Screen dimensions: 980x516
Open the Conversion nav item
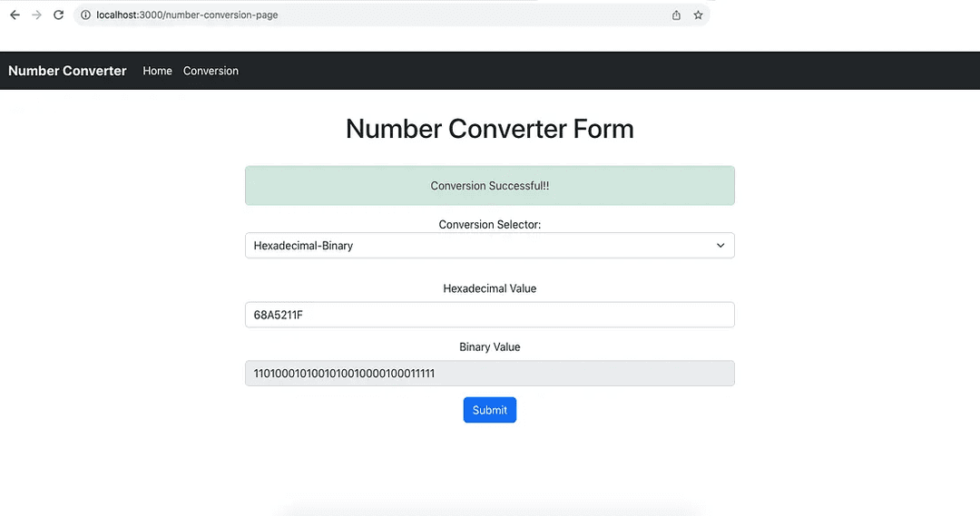pyautogui.click(x=211, y=71)
